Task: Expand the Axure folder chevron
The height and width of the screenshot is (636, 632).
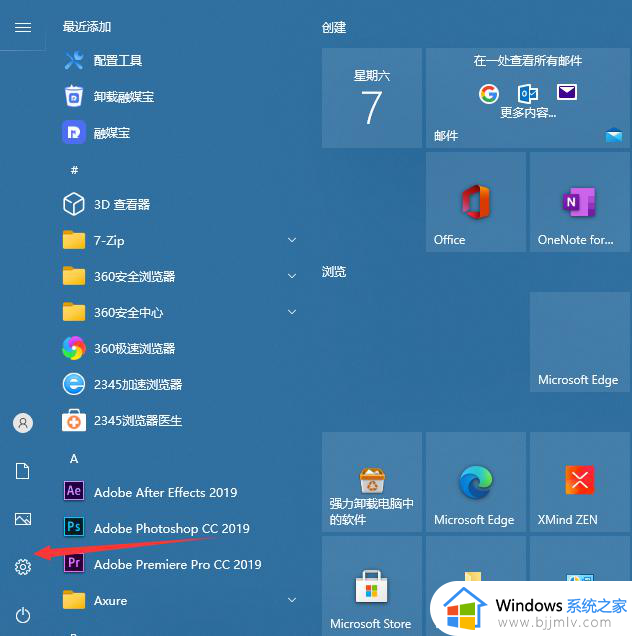Action: (292, 600)
